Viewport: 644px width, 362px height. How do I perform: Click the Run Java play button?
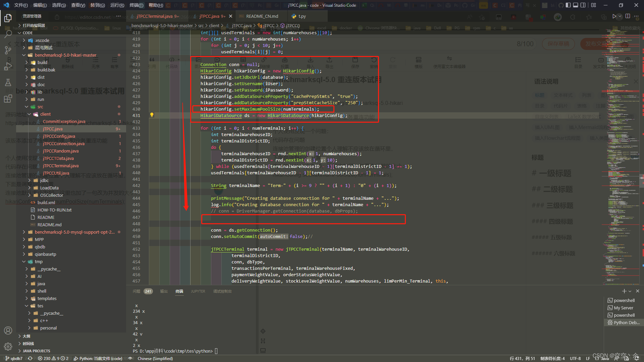pos(614,16)
